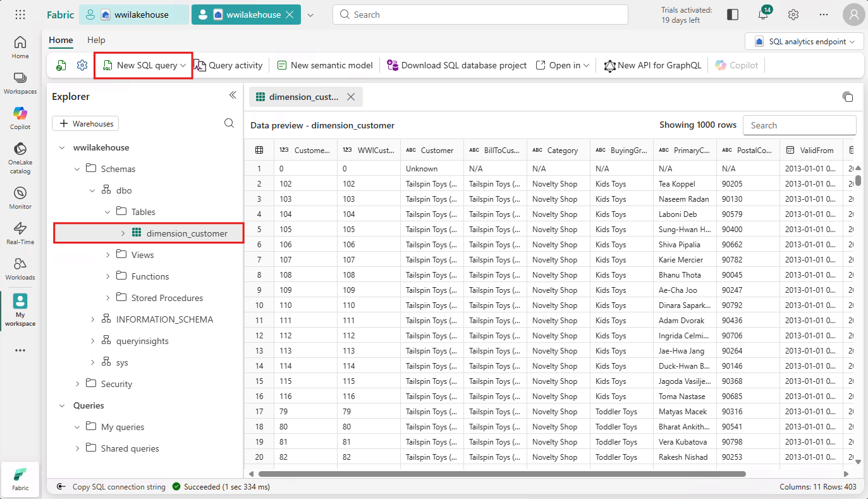Click the data preview Search field
The height and width of the screenshot is (499, 868).
point(799,125)
